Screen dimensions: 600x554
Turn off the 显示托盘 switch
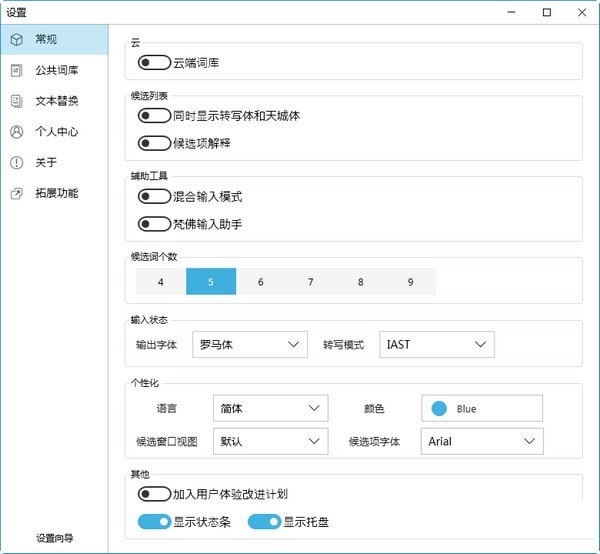coord(264,521)
